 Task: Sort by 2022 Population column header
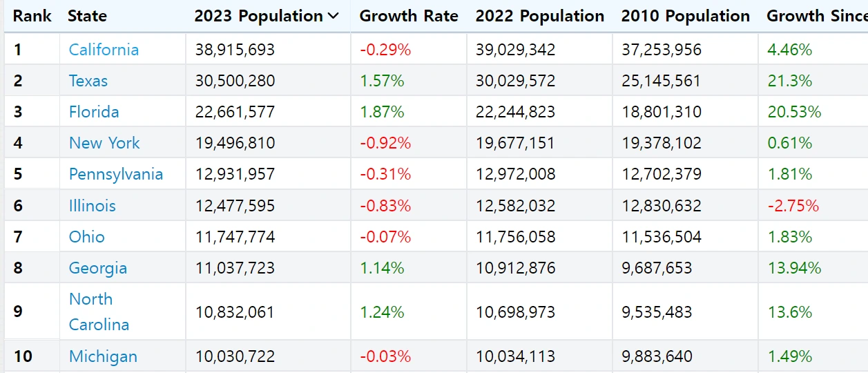(x=539, y=17)
